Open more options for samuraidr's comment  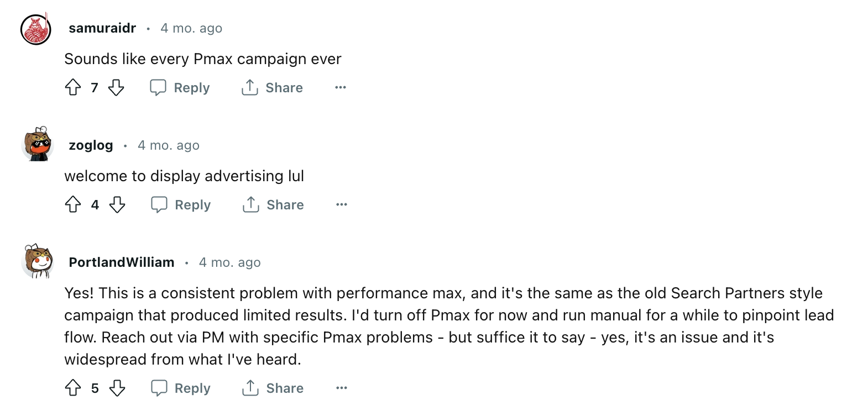pos(341,87)
